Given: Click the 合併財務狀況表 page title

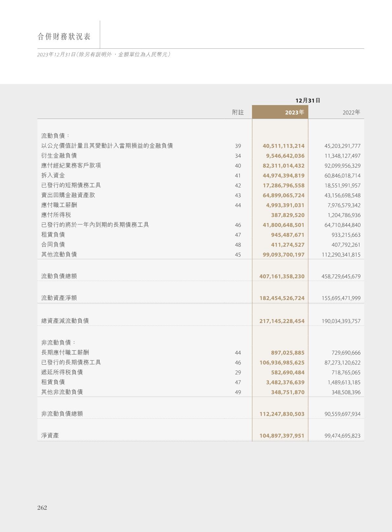Looking at the screenshot, I should (x=64, y=37).
